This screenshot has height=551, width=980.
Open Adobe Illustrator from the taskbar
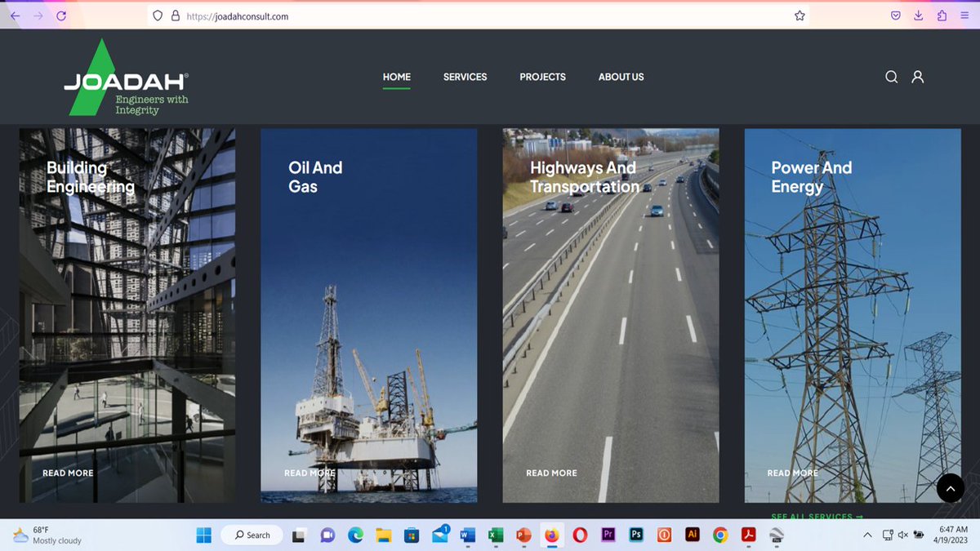[x=693, y=535]
